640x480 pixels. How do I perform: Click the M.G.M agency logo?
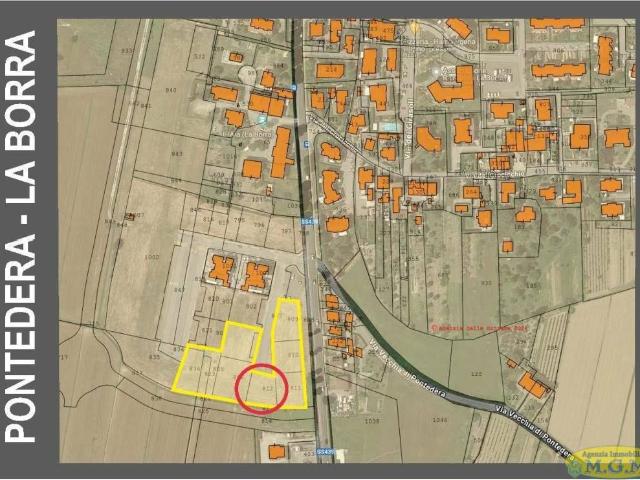(603, 461)
